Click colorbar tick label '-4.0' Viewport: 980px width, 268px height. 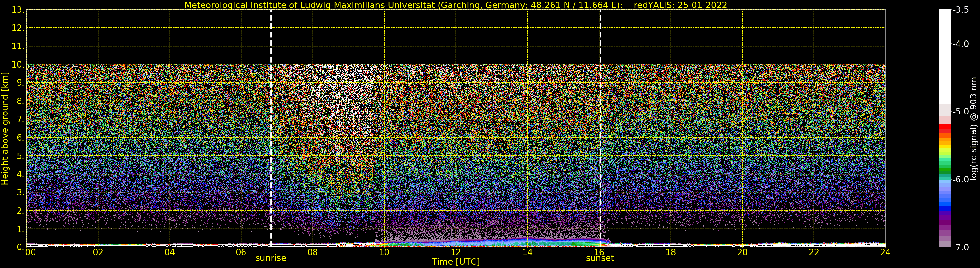coord(960,44)
